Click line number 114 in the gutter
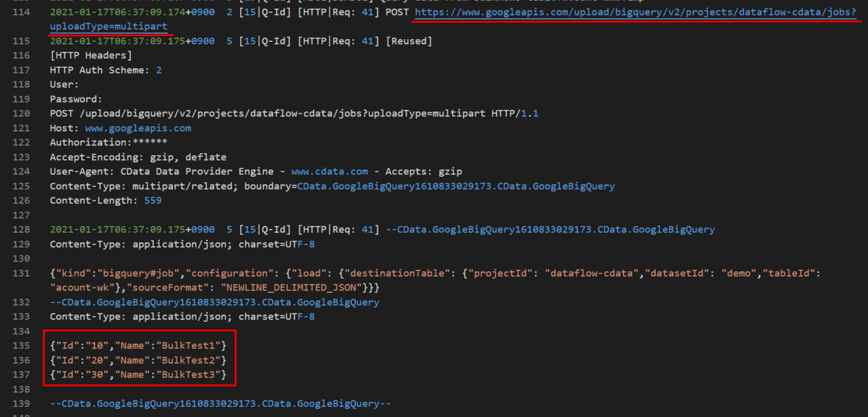 click(23, 12)
